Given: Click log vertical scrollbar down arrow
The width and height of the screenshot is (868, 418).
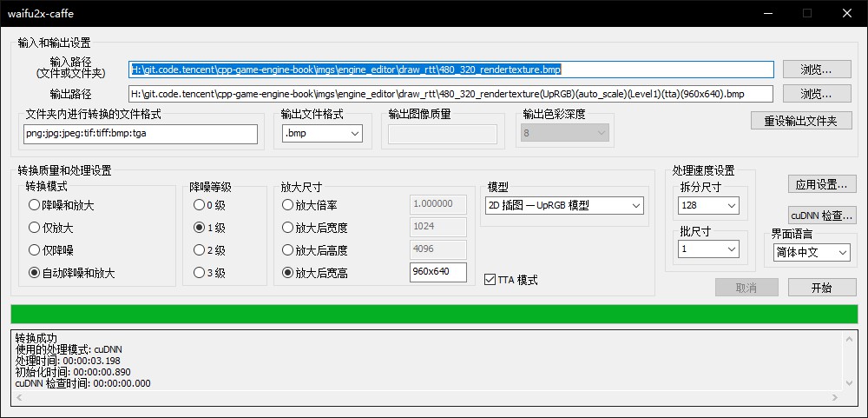Looking at the screenshot, I should 851,383.
